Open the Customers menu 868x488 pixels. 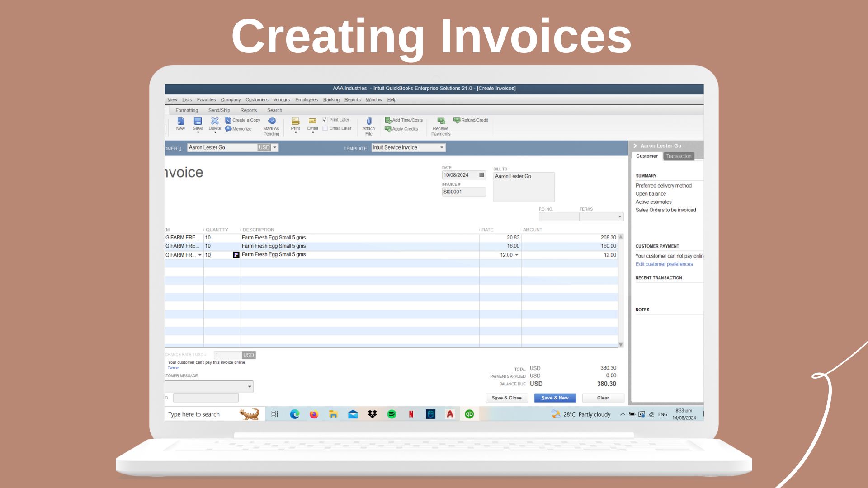tap(257, 100)
